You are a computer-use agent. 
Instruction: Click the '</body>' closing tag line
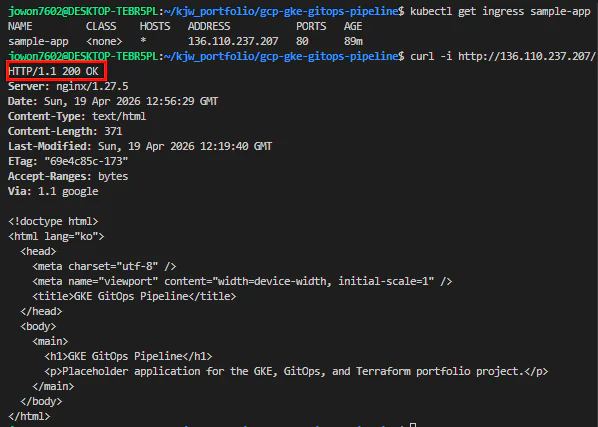point(41,401)
